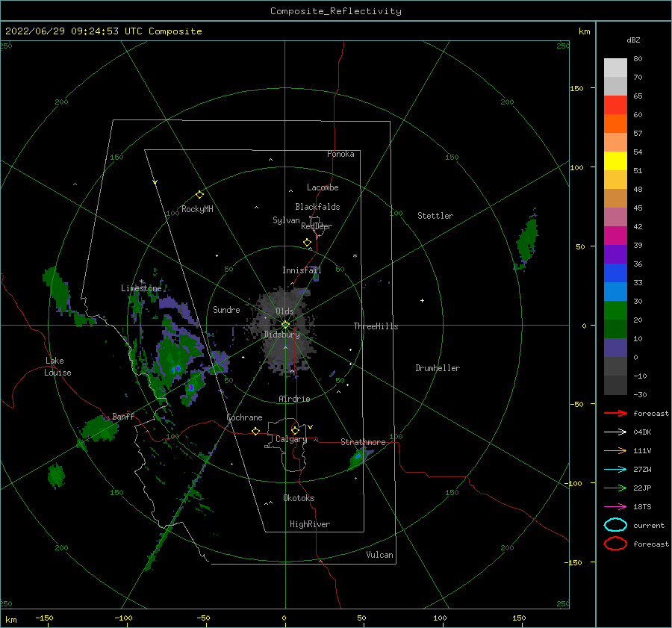Click the cyan current ellipse icon
672x628 pixels.
pos(615,525)
